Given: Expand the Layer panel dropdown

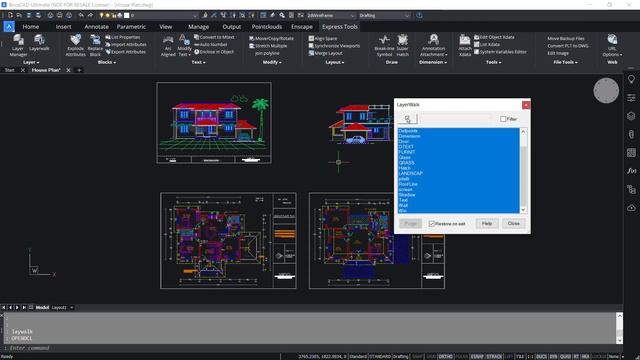Looking at the screenshot, I should point(31,62).
